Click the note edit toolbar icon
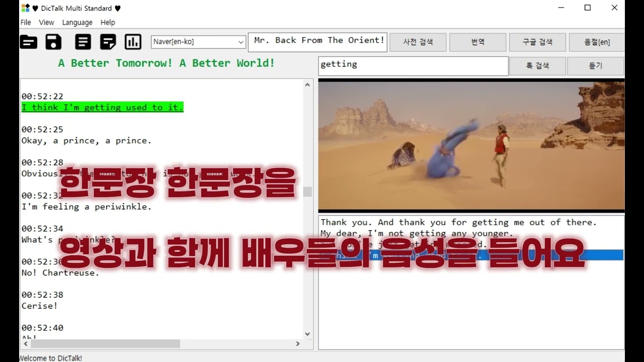The height and width of the screenshot is (362, 644). (108, 42)
